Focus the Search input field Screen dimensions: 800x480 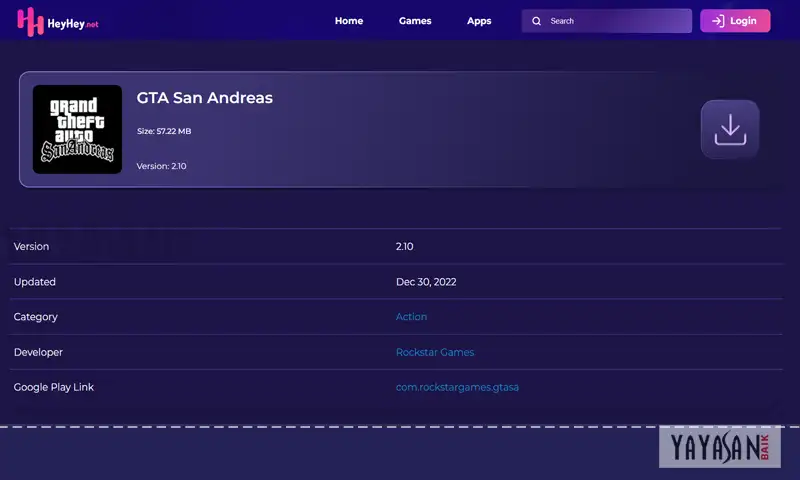tap(607, 21)
